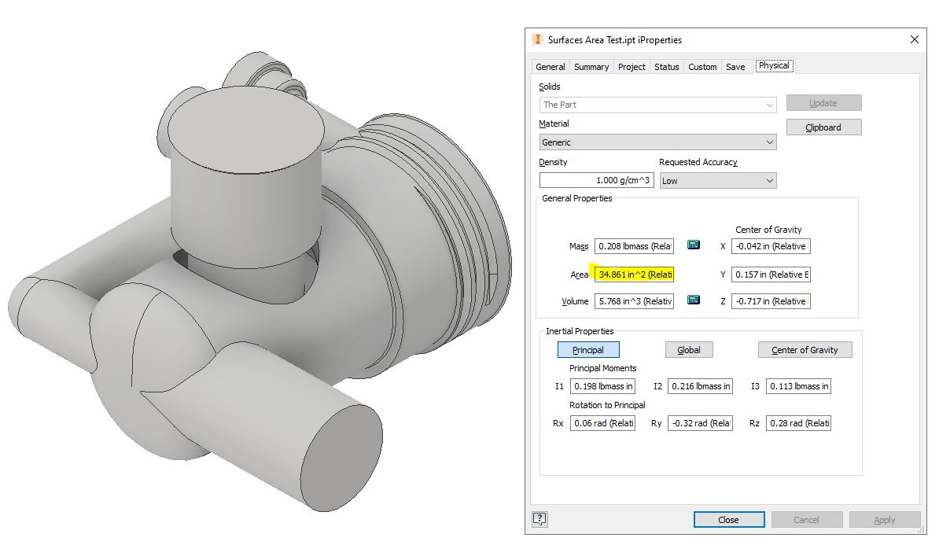Open the Requested Accuracy dropdown set to Low
The height and width of the screenshot is (560, 939).
(x=718, y=181)
